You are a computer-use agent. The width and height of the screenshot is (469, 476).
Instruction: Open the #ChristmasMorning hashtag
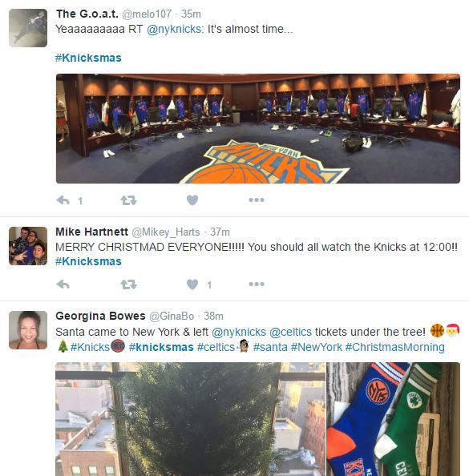tap(395, 347)
